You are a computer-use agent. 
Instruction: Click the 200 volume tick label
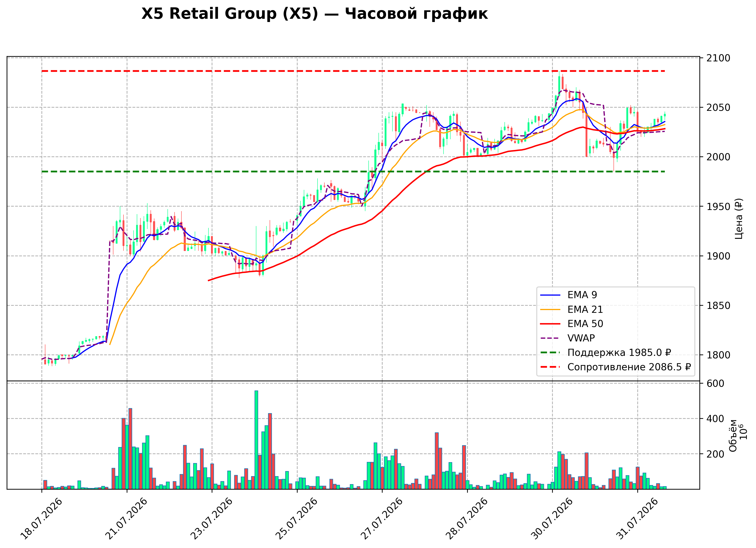pos(715,454)
